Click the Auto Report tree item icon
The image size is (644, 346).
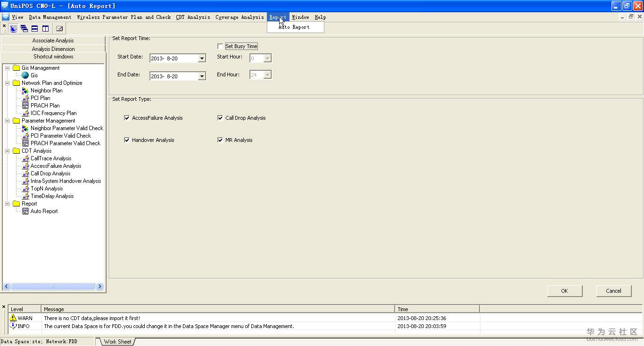click(x=25, y=211)
